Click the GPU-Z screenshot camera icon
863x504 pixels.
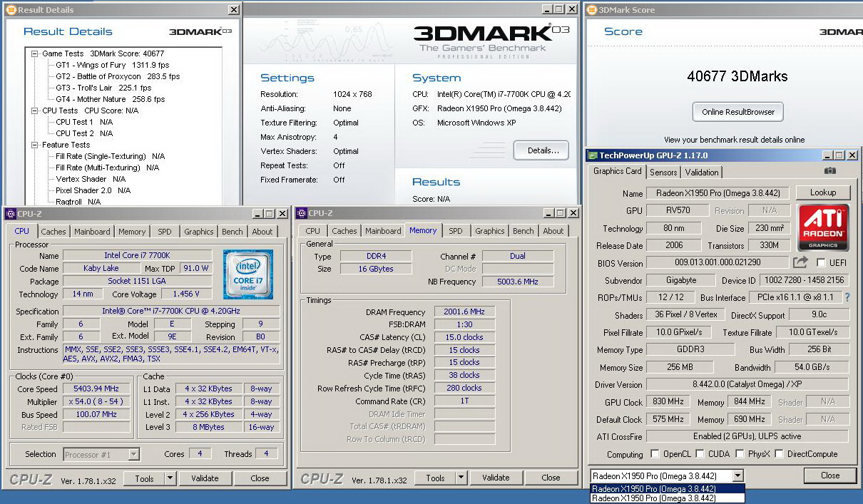pyautogui.click(x=829, y=171)
